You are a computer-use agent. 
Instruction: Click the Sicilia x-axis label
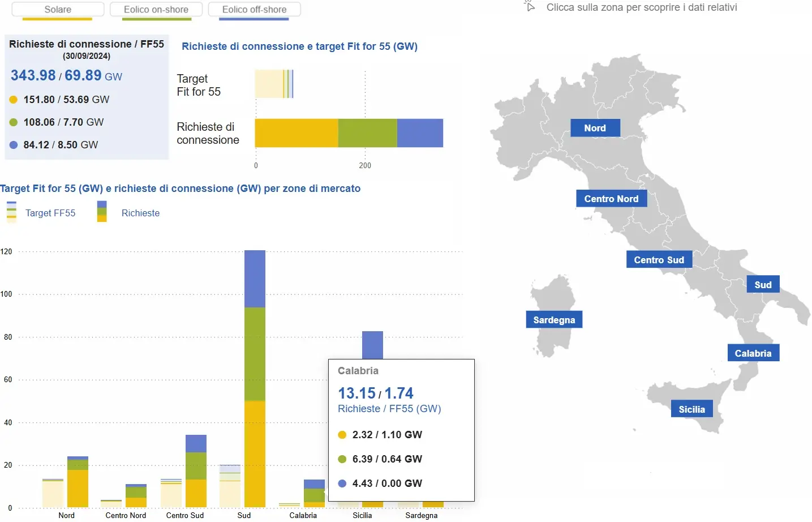pos(362,515)
